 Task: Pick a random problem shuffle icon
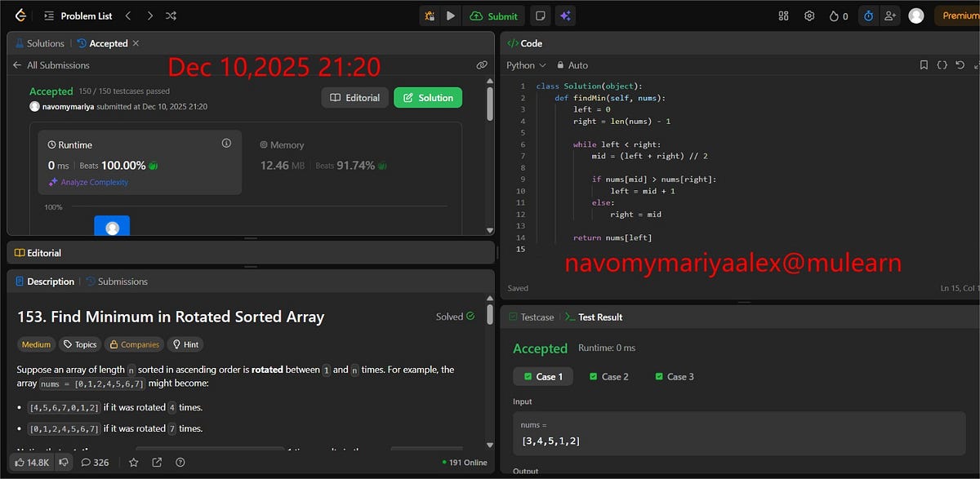tap(171, 16)
